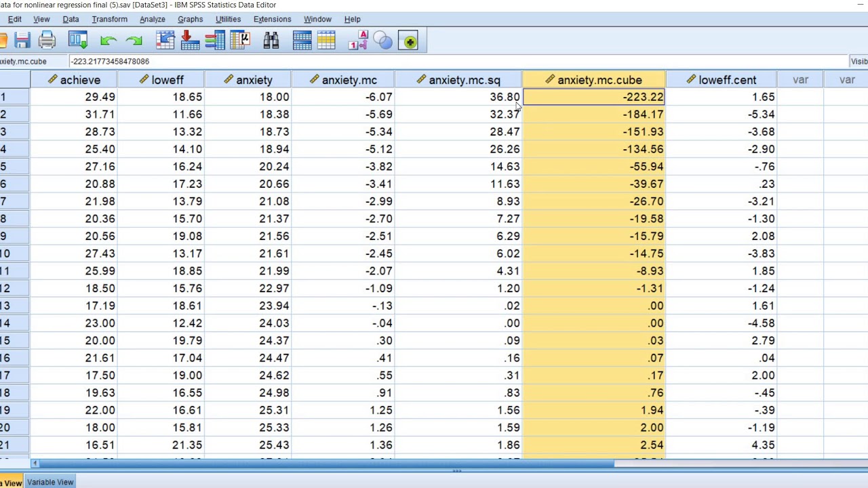The height and width of the screenshot is (488, 868).
Task: Open the Analyze menu
Action: pyautogui.click(x=153, y=19)
